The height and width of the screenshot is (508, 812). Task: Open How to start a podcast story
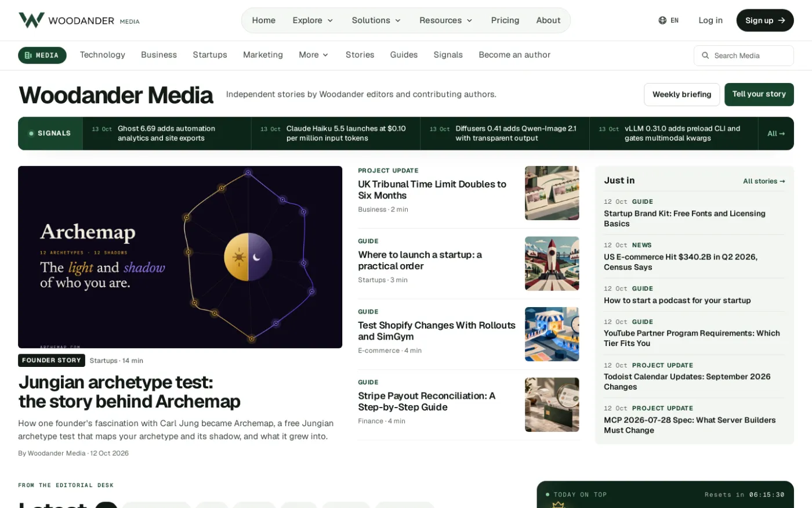pyautogui.click(x=677, y=300)
